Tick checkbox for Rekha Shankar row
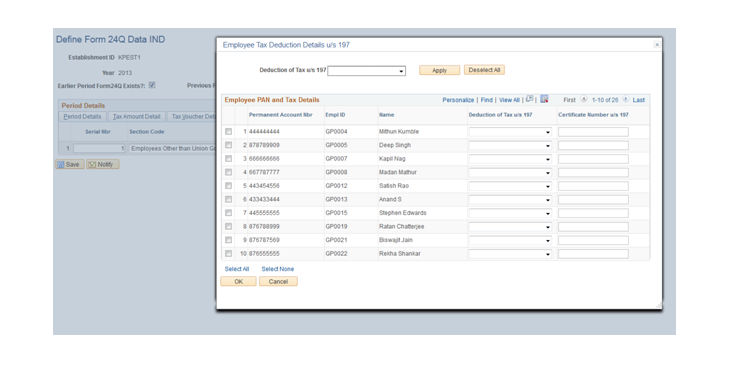 (229, 253)
